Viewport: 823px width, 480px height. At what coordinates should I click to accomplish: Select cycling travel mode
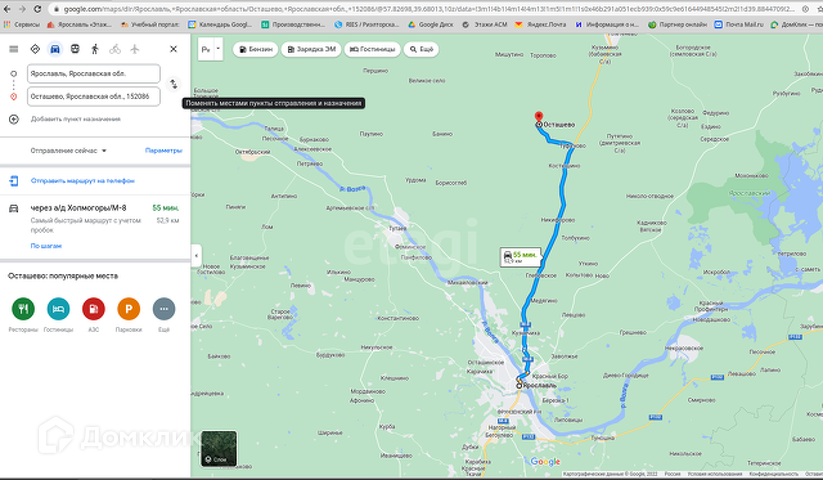point(115,49)
